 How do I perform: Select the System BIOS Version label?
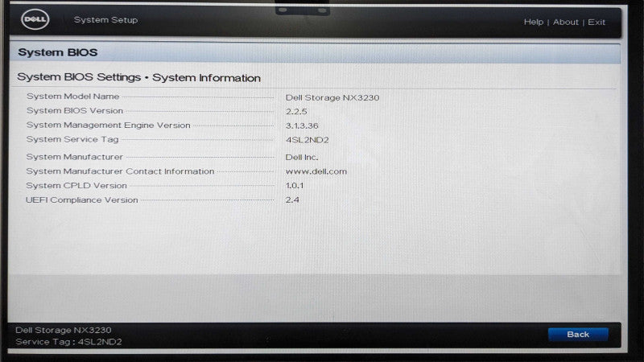coord(75,111)
